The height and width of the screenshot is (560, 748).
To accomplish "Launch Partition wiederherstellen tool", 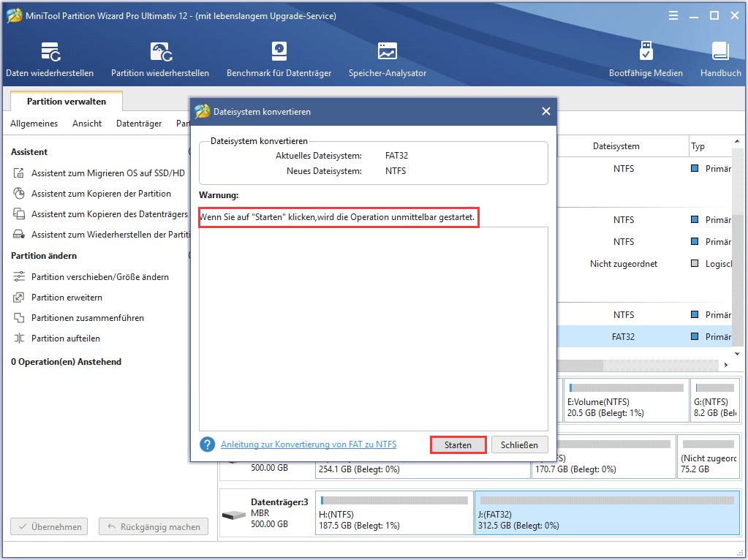I will pyautogui.click(x=160, y=59).
